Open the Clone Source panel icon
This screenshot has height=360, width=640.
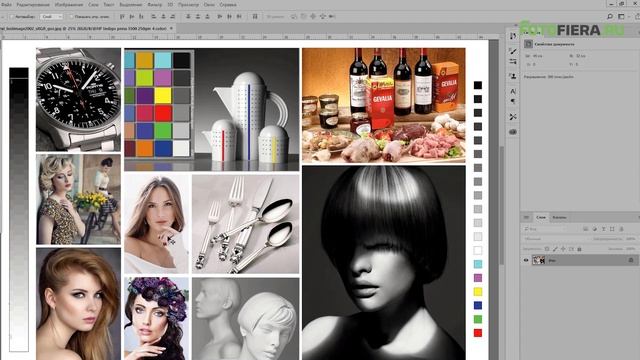[x=513, y=76]
